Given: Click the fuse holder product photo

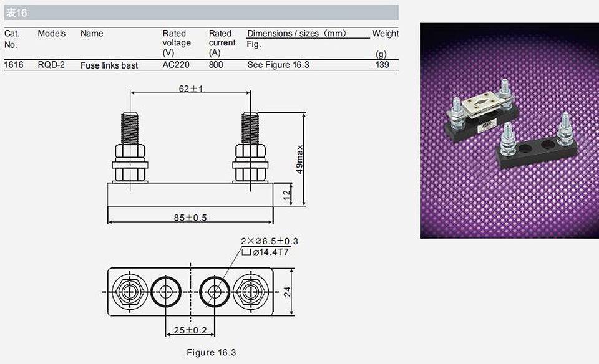Looking at the screenshot, I should 509,130.
